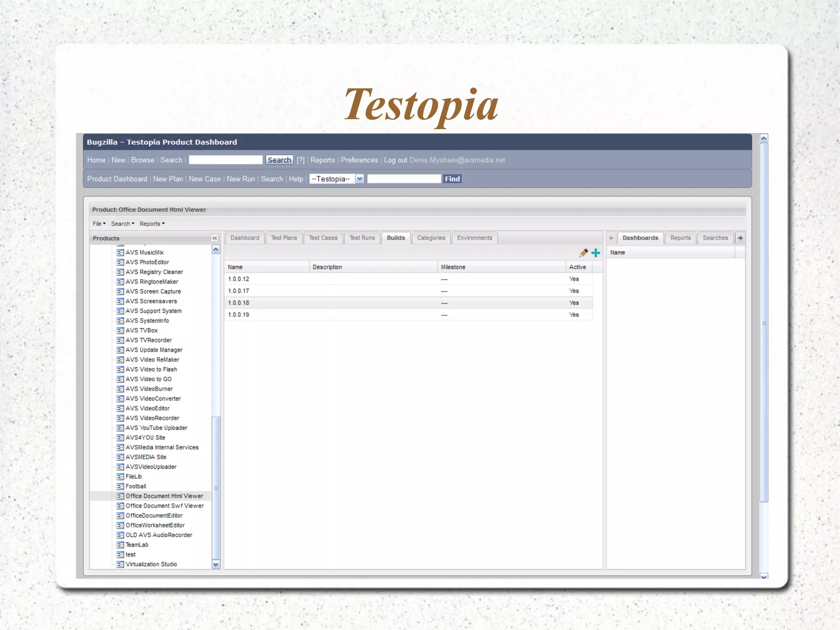Click the Bugzilla quick search input field
This screenshot has height=630, width=840.
click(x=226, y=160)
